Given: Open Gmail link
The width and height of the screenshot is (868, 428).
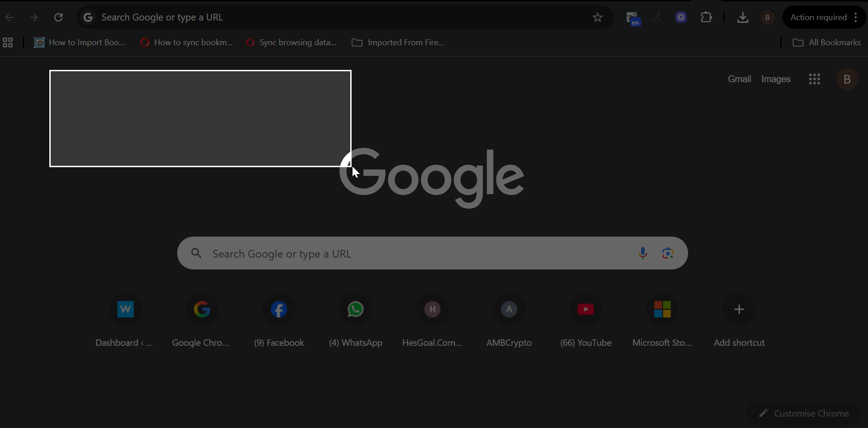Looking at the screenshot, I should tap(739, 79).
